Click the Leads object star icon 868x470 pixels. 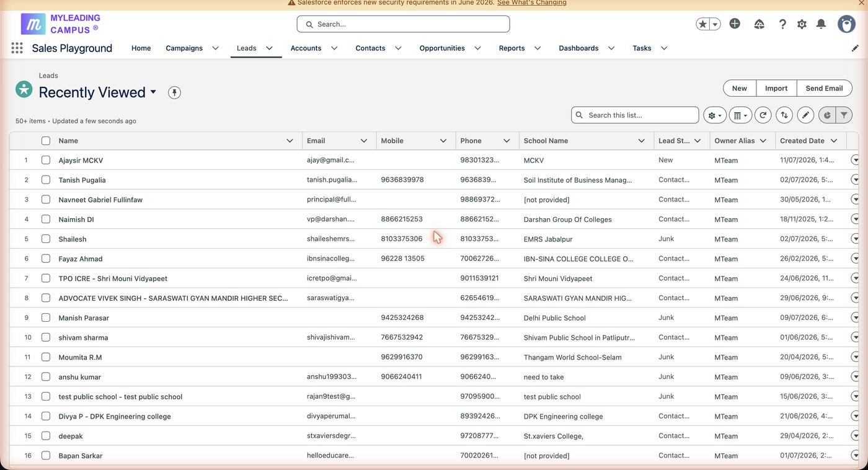point(24,89)
